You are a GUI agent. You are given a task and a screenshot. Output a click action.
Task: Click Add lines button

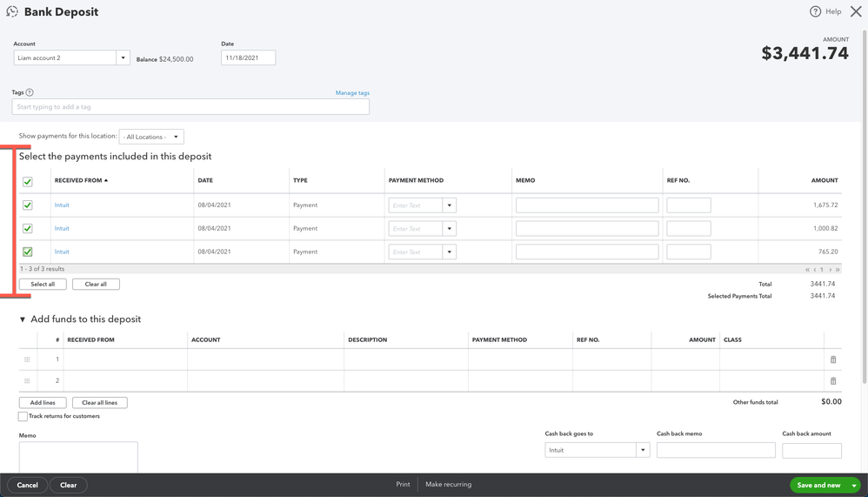pos(43,403)
